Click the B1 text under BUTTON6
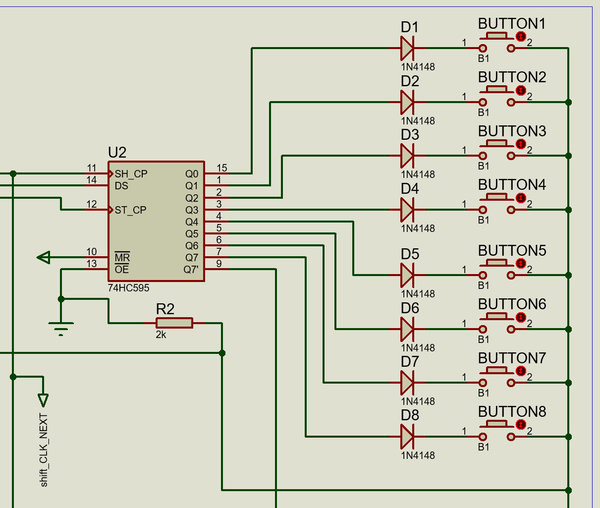This screenshot has height=508, width=600. coord(483,339)
